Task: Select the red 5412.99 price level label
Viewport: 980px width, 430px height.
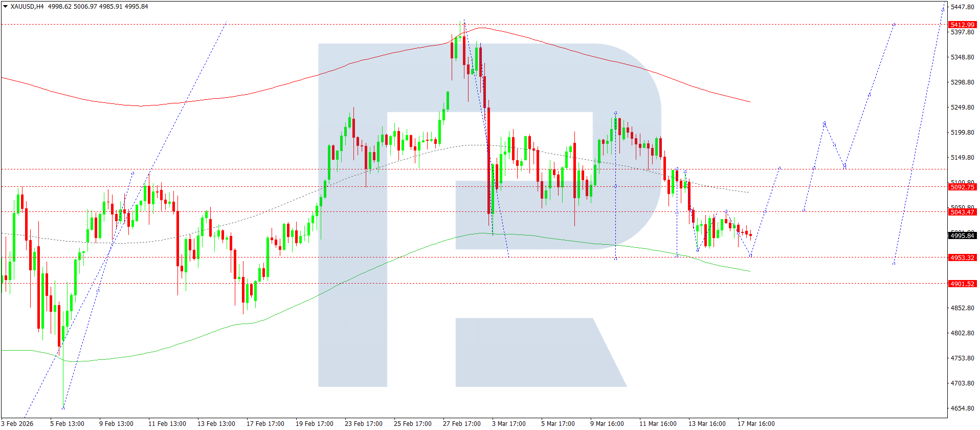Action: coord(962,25)
